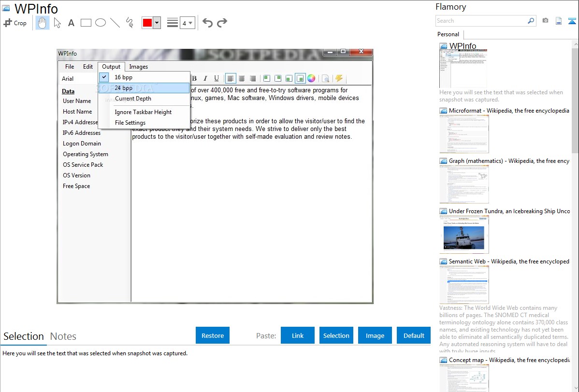Pick the rectangle shape tool
The width and height of the screenshot is (579, 392).
[86, 23]
